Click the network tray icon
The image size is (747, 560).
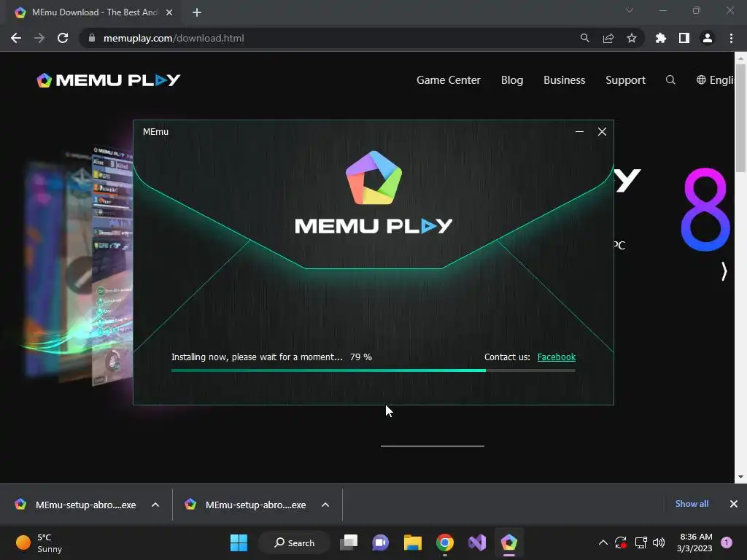[x=640, y=542]
